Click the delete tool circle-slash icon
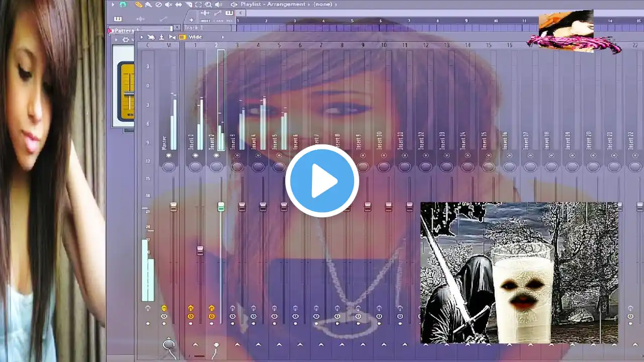 tap(158, 5)
